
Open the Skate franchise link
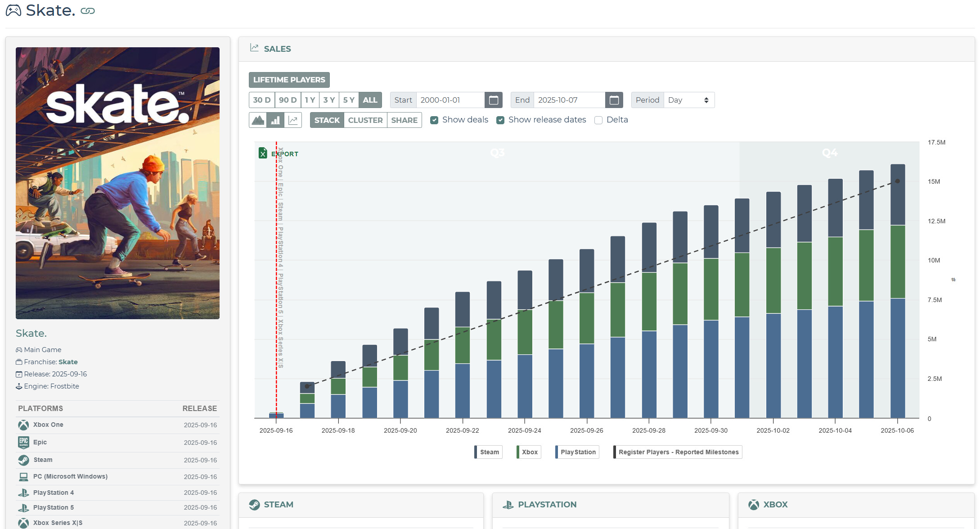[x=68, y=362]
